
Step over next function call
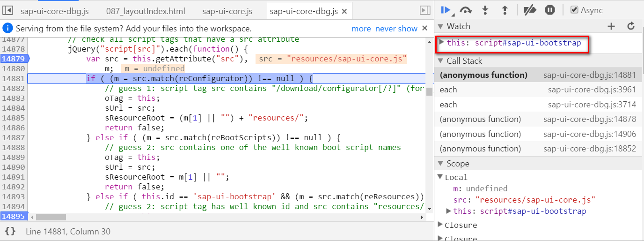pos(466,10)
